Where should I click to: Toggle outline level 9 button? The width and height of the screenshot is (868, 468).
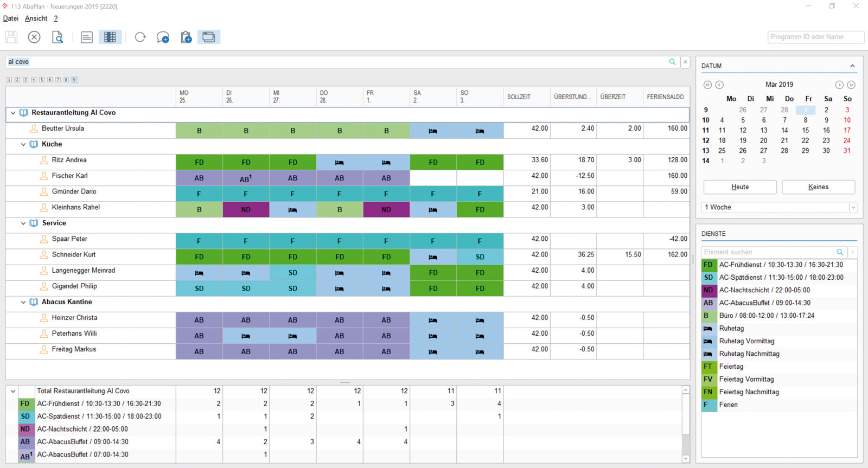click(74, 80)
